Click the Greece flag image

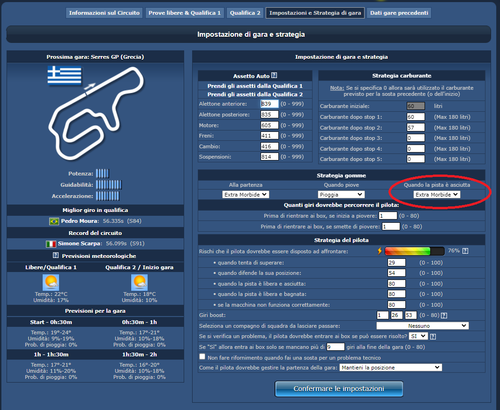64,75
